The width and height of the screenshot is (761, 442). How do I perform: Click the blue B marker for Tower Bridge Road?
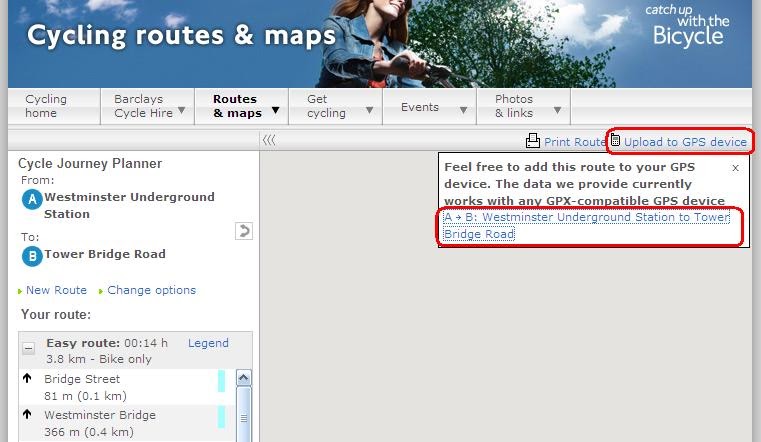32,256
